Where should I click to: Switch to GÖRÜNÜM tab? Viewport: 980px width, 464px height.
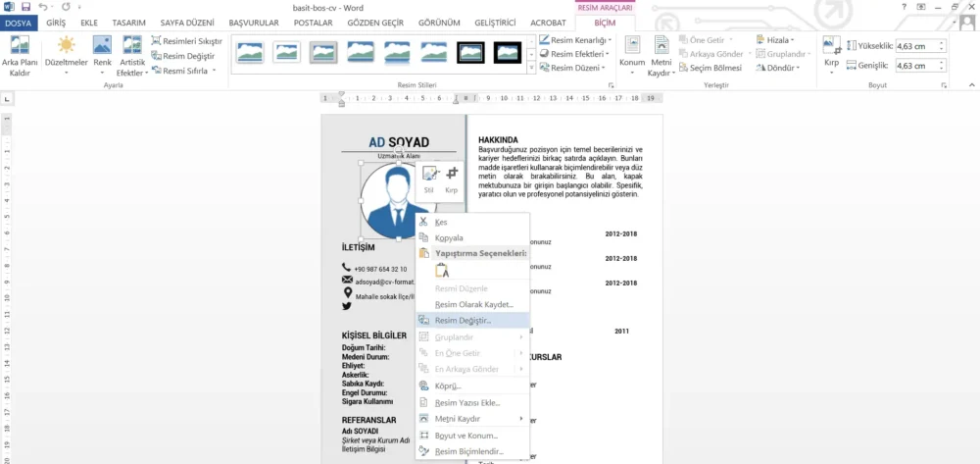[439, 24]
